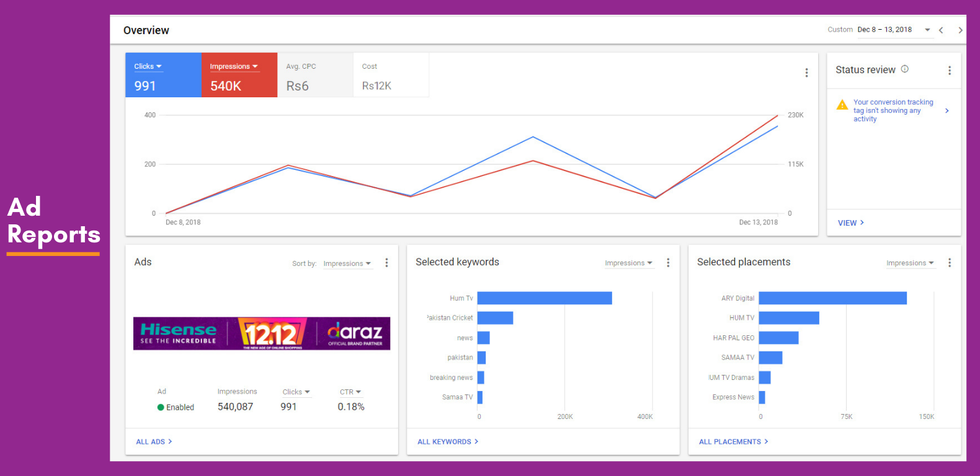
Task: Open overview chart three-dot menu
Action: 806,73
